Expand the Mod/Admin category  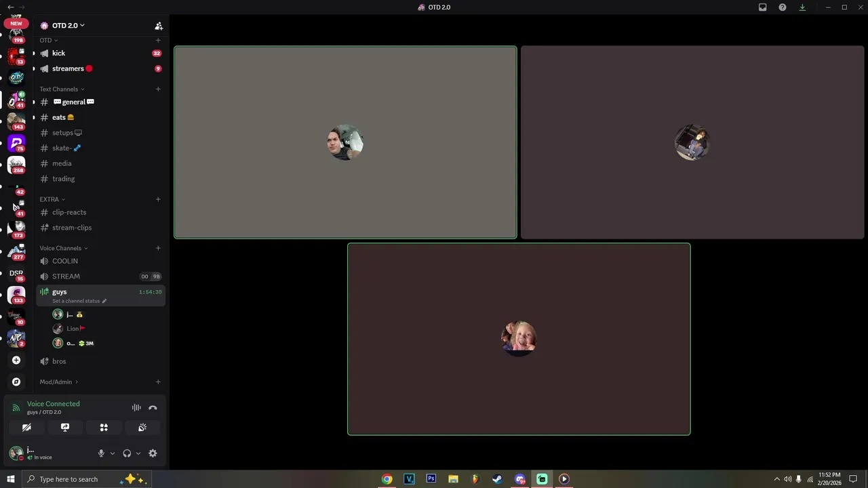(58, 382)
